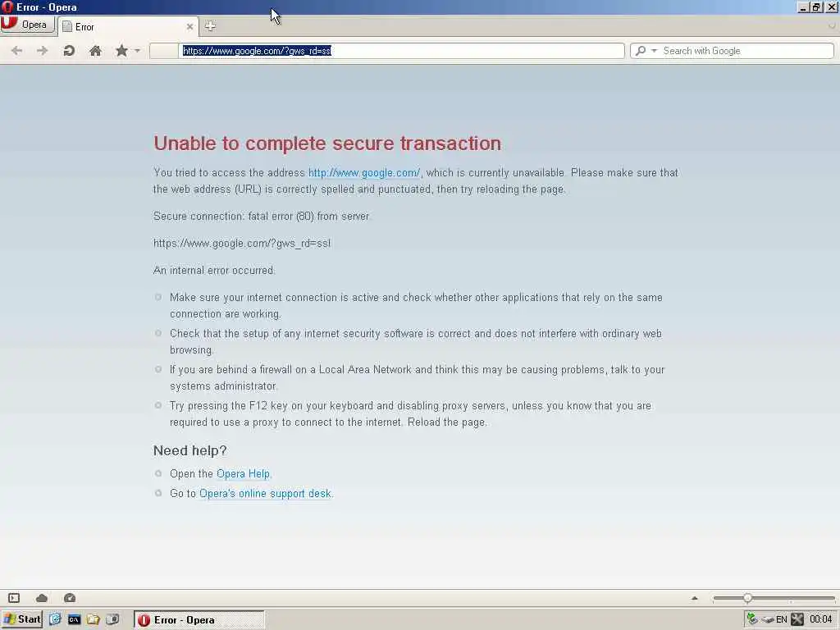Open the http://www.google.com/ link
The height and width of the screenshot is (630, 840).
point(364,172)
